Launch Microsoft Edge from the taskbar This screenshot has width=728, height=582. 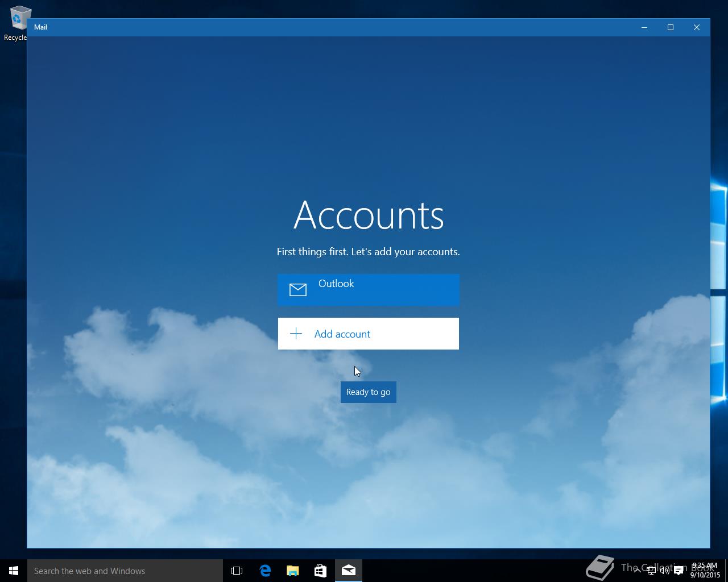tap(265, 571)
